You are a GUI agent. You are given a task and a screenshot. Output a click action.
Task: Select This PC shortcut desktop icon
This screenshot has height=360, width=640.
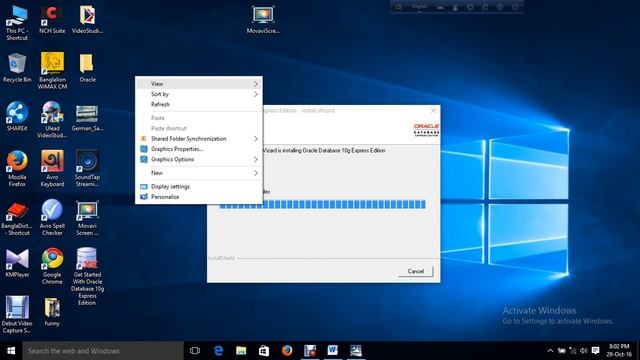[17, 23]
